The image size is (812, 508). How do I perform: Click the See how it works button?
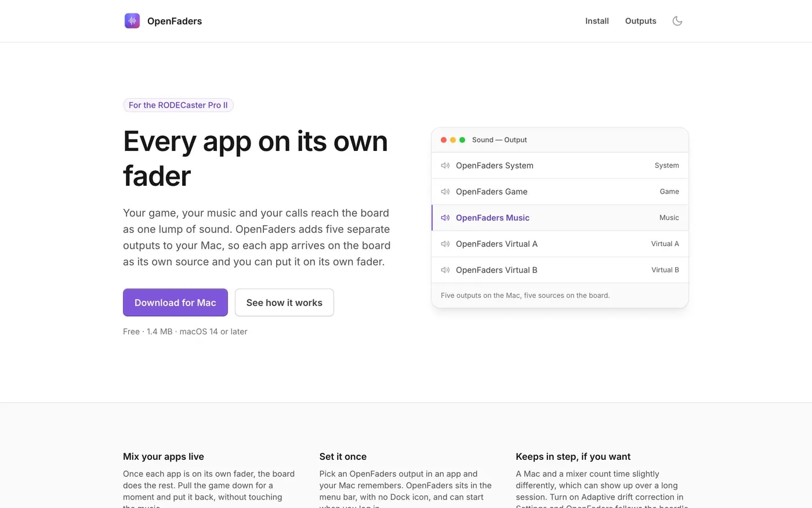click(284, 302)
